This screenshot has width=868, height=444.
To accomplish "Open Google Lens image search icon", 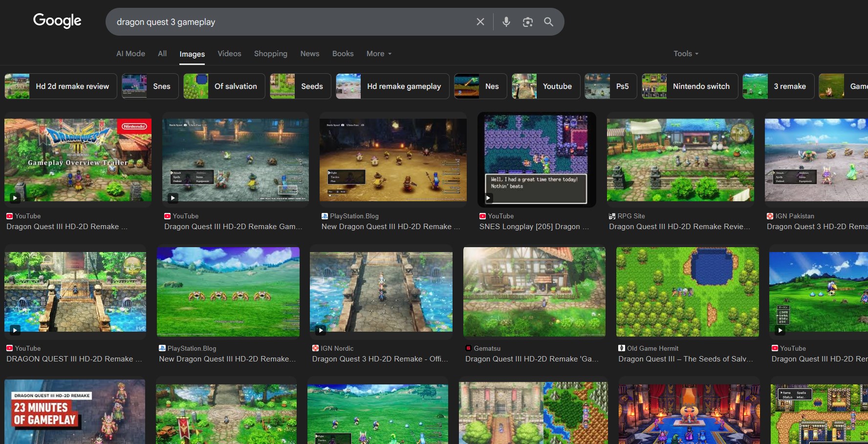I will [527, 22].
